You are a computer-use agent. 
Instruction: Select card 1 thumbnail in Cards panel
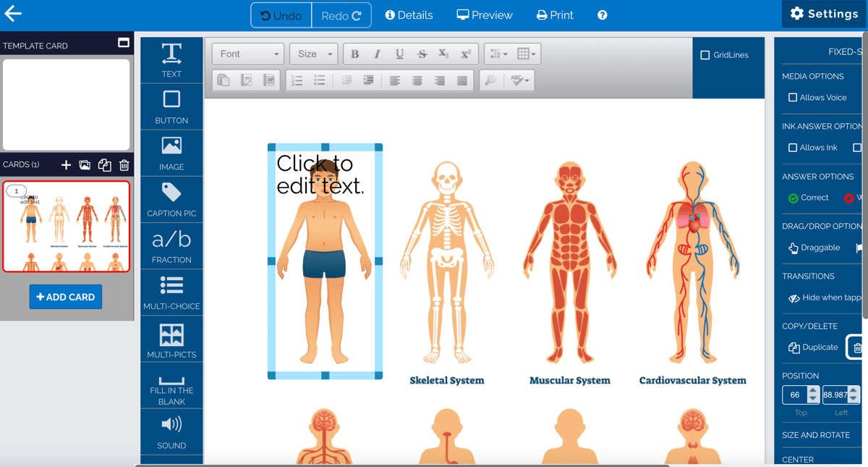tap(66, 227)
